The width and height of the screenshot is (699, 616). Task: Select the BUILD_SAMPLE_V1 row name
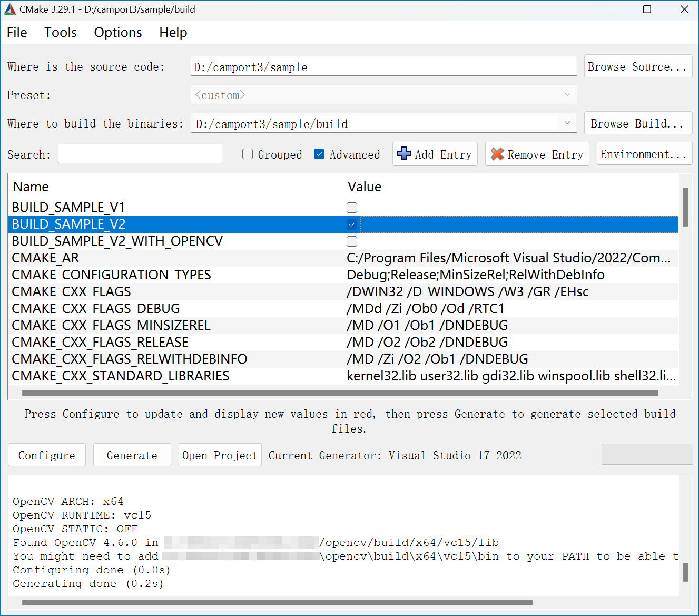coord(68,208)
